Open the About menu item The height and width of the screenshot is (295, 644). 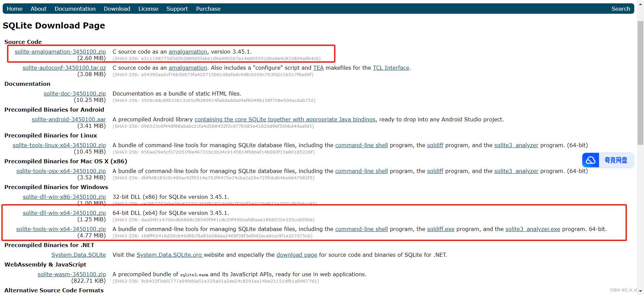click(39, 9)
